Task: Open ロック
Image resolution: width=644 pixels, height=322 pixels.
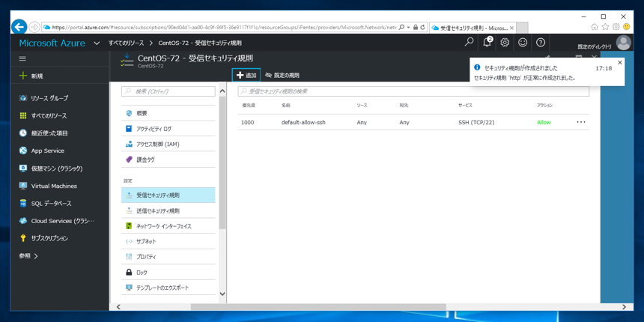Action: click(168, 273)
